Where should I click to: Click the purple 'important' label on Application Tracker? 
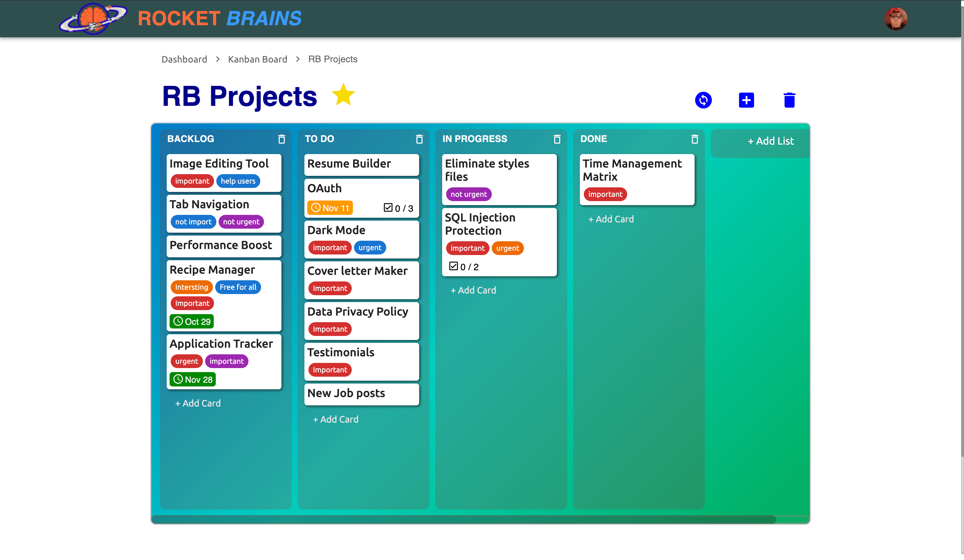[x=226, y=361]
